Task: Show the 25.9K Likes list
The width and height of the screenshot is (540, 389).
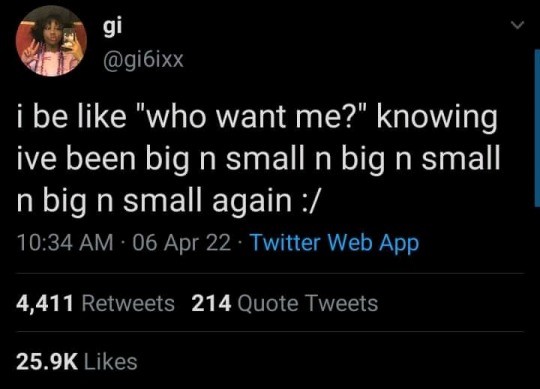Action: 76,361
